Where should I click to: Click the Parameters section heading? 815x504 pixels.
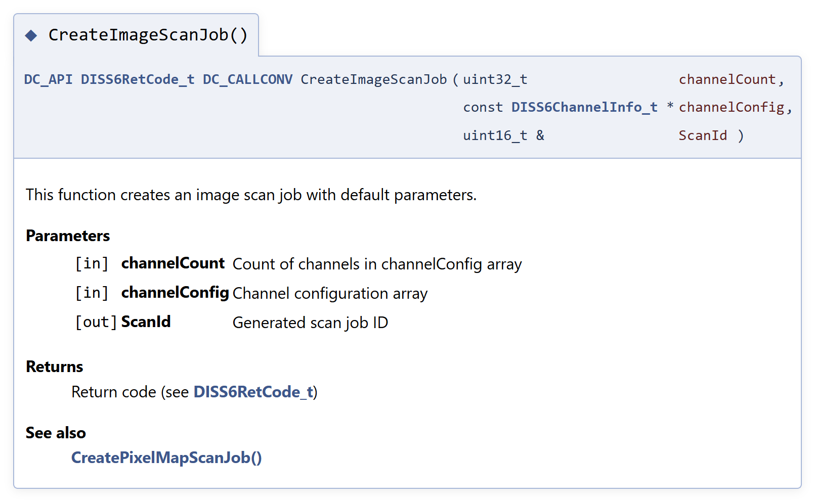[x=68, y=236]
